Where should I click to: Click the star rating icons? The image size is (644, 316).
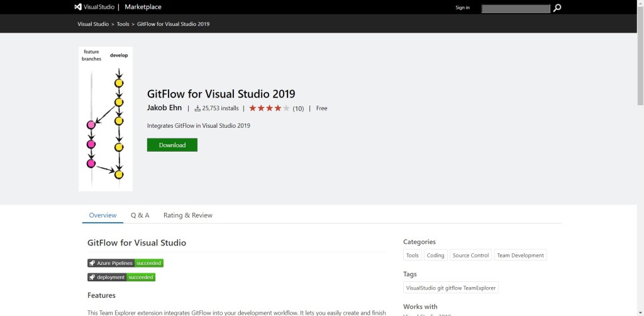tap(269, 108)
